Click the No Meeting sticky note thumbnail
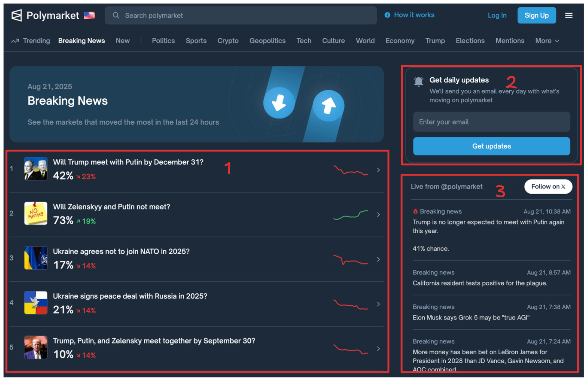Image resolution: width=588 pixels, height=381 pixels. pos(36,213)
